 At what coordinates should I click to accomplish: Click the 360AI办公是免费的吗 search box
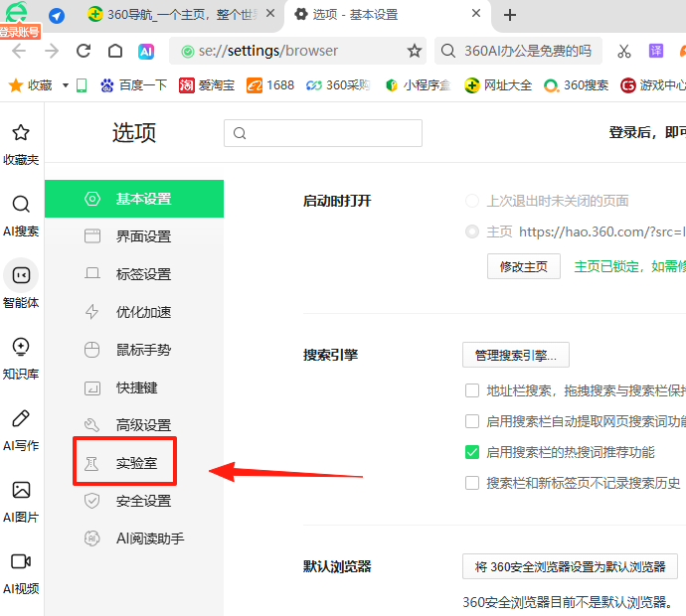pyautogui.click(x=518, y=51)
